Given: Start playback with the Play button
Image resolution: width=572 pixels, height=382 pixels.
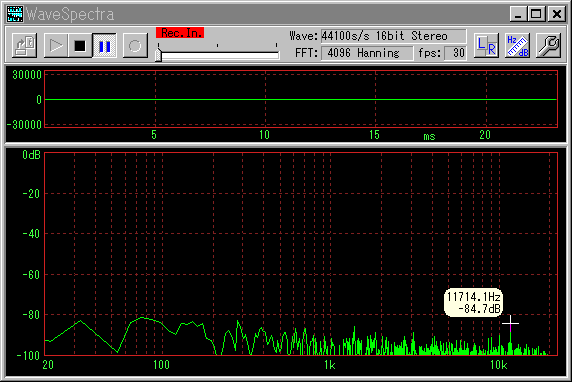Looking at the screenshot, I should (56, 45).
